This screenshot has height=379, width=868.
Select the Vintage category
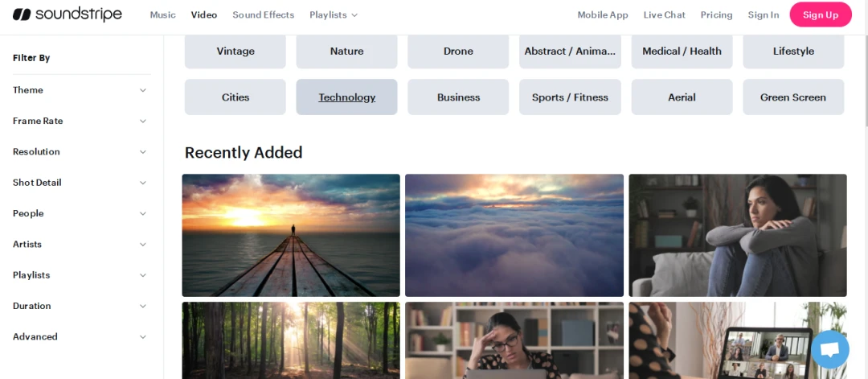pyautogui.click(x=235, y=51)
